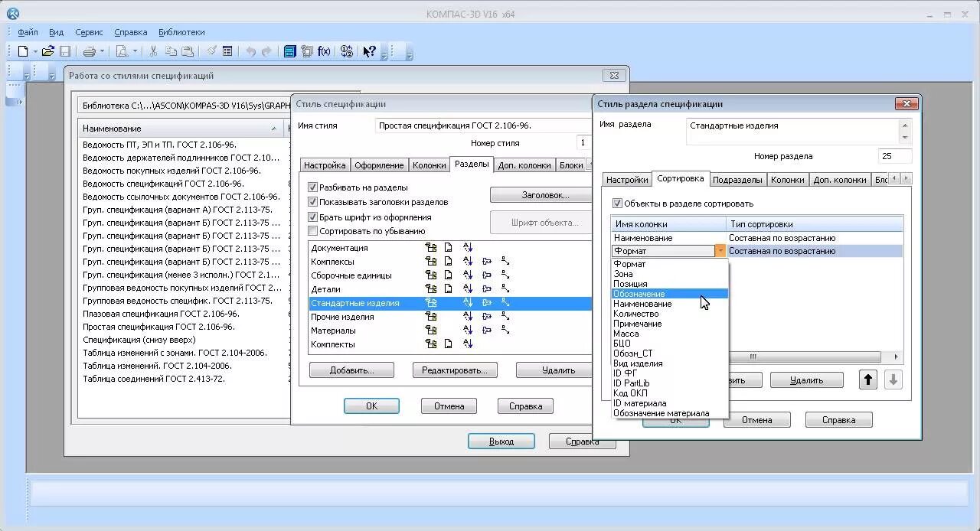
Task: Click the greyed move-down arrow button
Action: coord(893,380)
